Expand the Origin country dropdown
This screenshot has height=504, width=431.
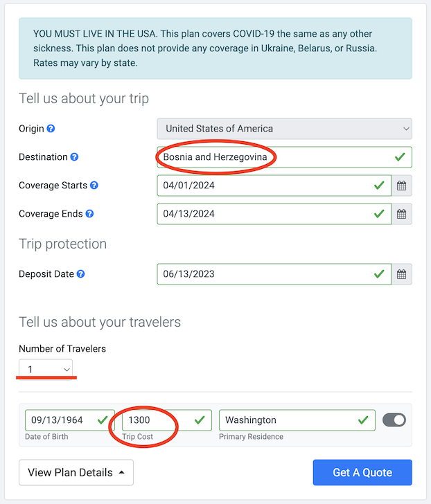pyautogui.click(x=284, y=129)
